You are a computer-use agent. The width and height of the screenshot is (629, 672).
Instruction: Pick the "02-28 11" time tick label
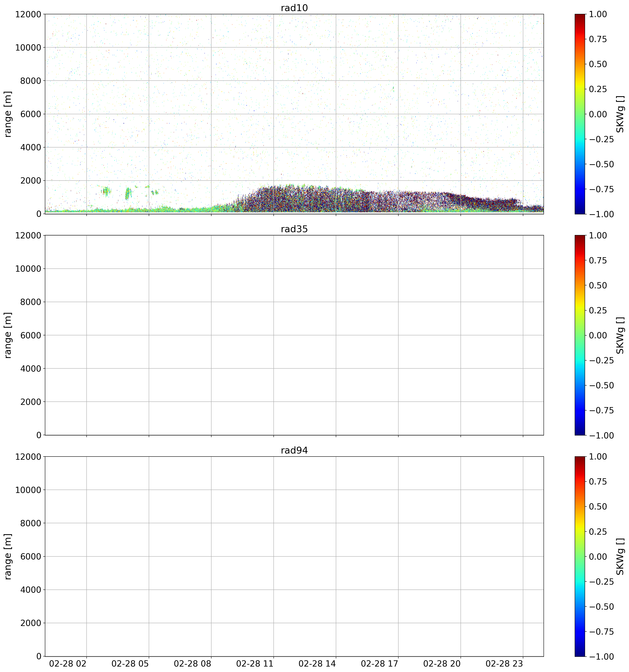255,664
